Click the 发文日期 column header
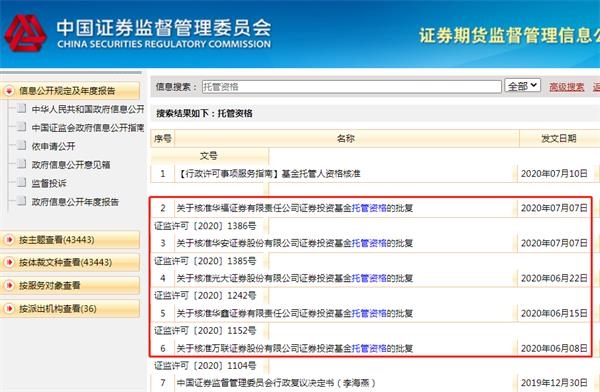Screen dimensions: 600x392 [x=559, y=139]
